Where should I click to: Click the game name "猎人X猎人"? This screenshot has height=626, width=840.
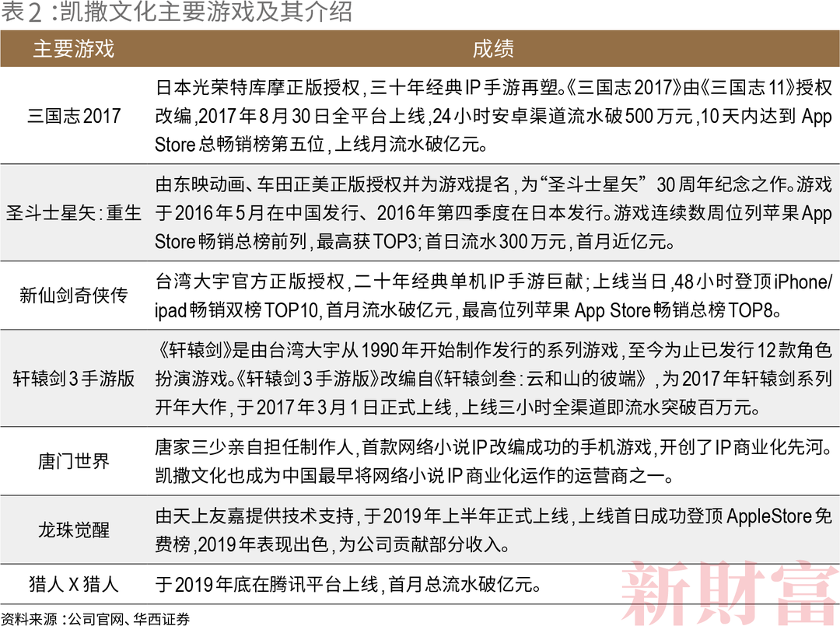point(74,584)
